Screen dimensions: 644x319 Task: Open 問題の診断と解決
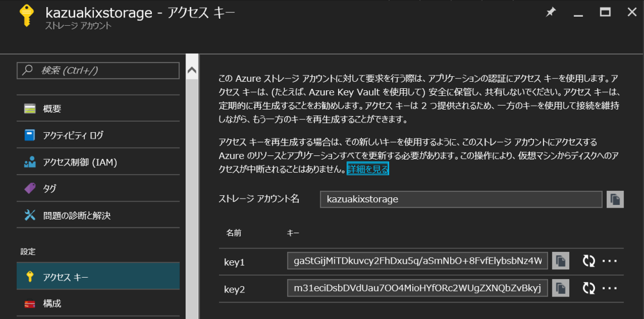[98, 215]
